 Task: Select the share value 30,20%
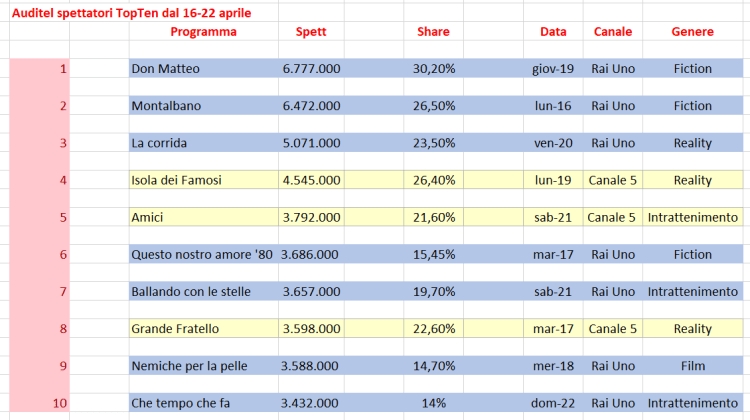434,69
